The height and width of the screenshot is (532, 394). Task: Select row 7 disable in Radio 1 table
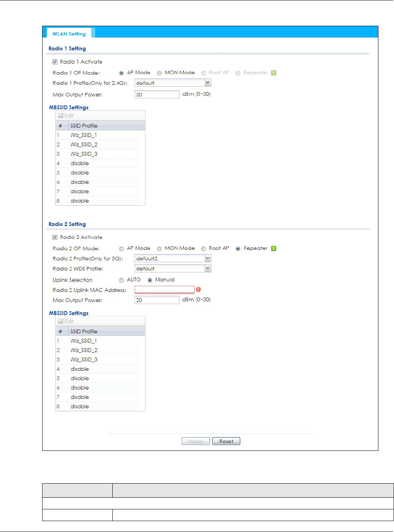pos(97,191)
